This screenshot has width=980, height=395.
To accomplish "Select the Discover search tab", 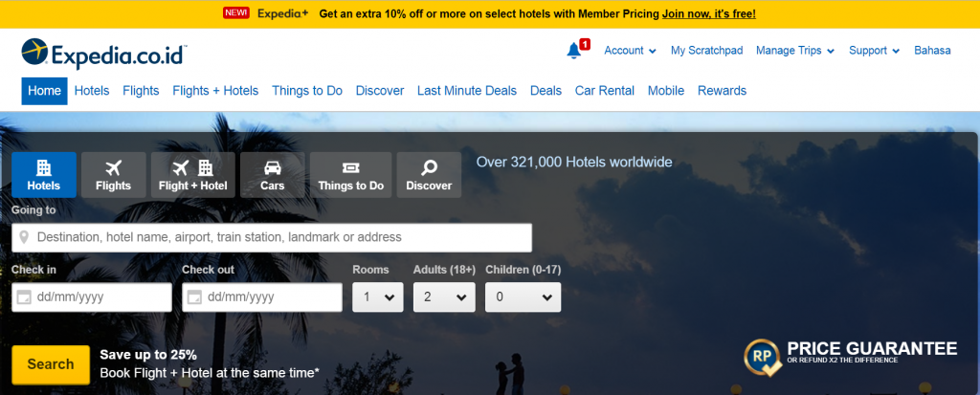I will pos(429,175).
